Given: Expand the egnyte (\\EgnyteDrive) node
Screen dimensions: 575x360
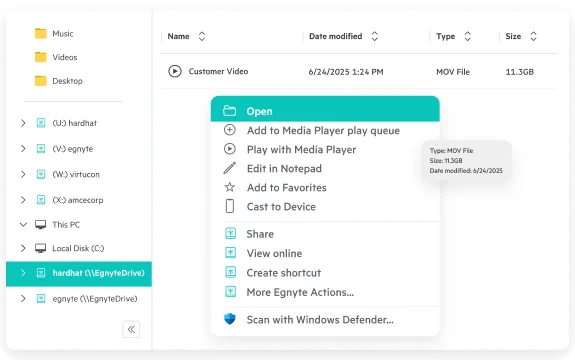Looking at the screenshot, I should 23,298.
